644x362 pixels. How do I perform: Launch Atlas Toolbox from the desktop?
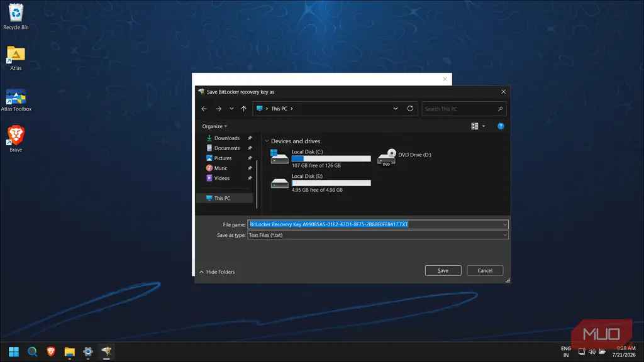coord(16,100)
